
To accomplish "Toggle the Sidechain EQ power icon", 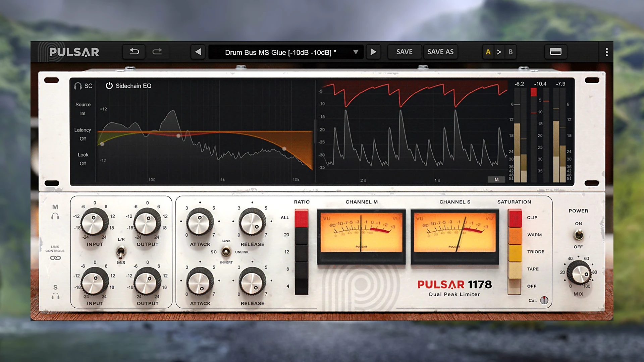I will click(x=109, y=86).
